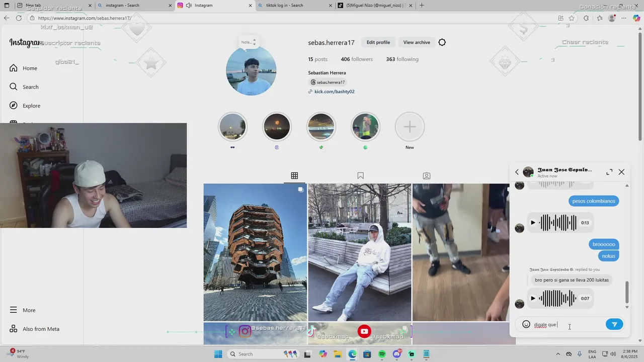
Task: Open Juan Jose's chat header avatar
Action: [528, 172]
